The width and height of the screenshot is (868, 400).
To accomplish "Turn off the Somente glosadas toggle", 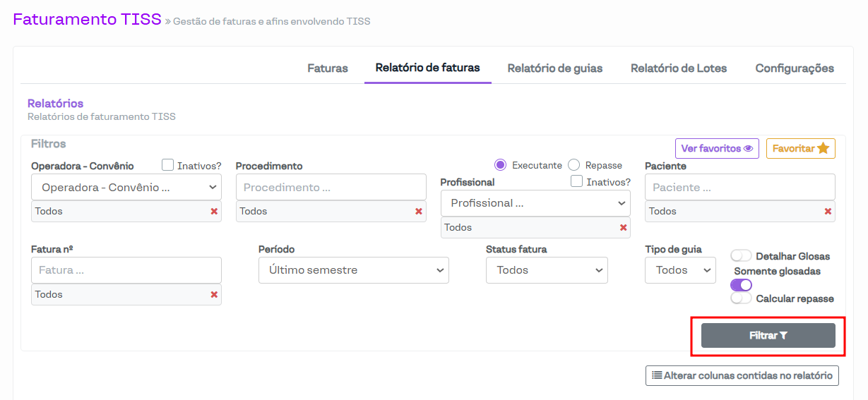I will (741, 285).
